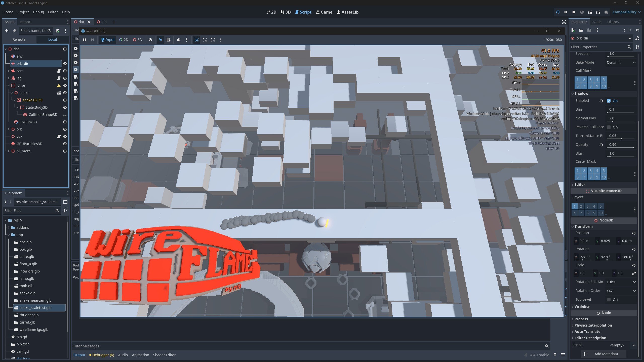Open the Compatibility renderer dropdown
Viewport: 644px width, 362px height.
click(626, 12)
